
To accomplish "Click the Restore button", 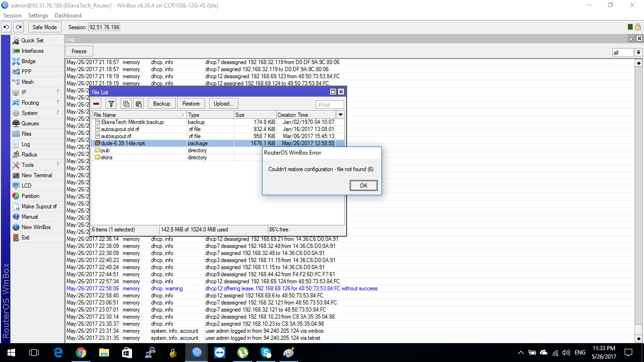I will click(x=191, y=104).
